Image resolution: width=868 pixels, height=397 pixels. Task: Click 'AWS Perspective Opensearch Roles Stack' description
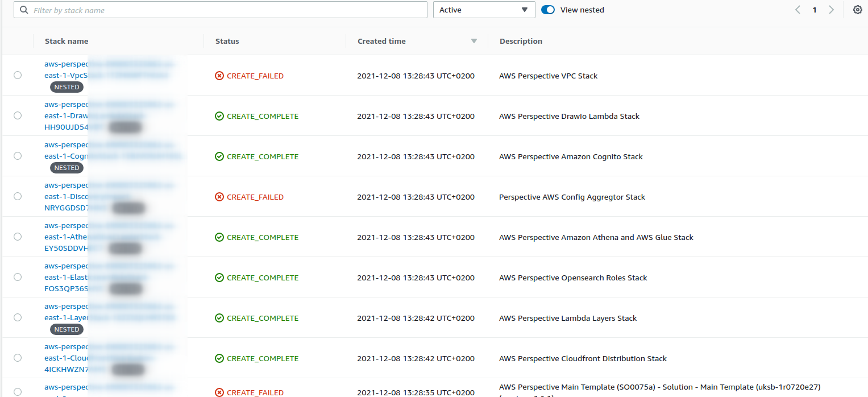tap(573, 278)
